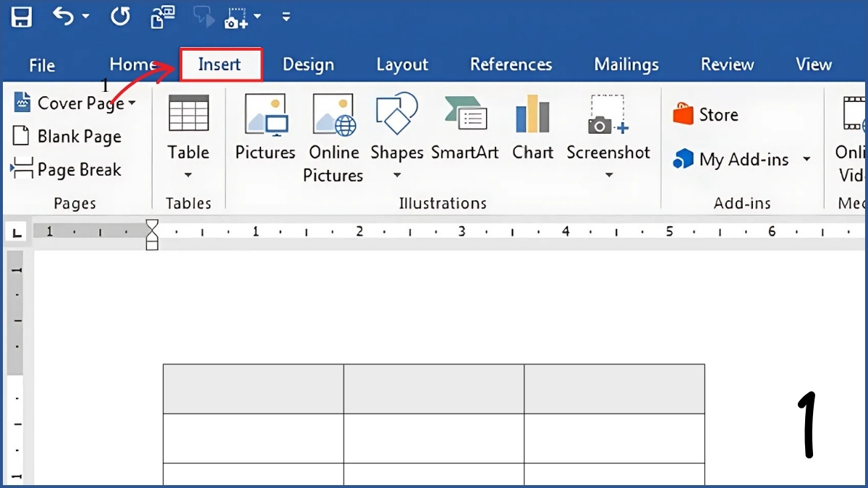Click the My Add-ins button
Screen dimensions: 868x488
point(731,159)
